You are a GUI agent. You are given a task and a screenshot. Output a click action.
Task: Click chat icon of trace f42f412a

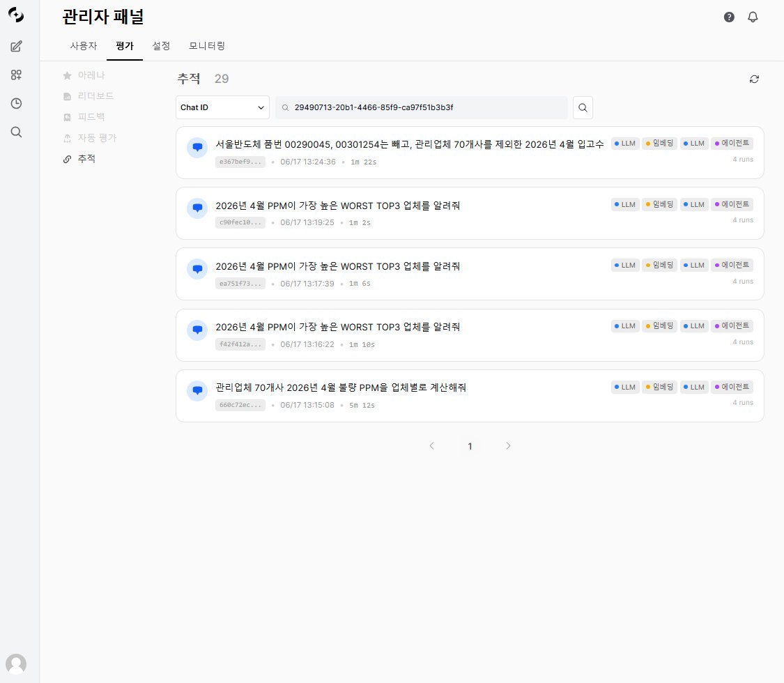point(197,330)
